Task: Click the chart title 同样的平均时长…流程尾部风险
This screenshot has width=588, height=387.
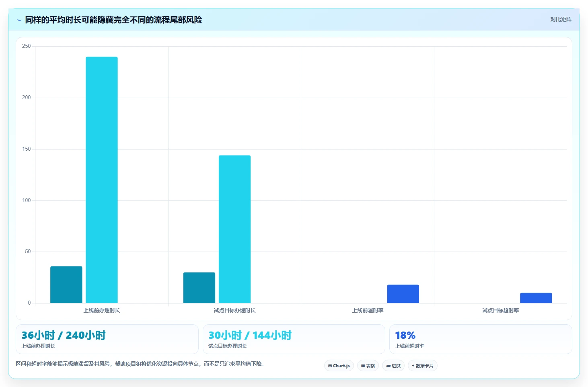Action: pyautogui.click(x=113, y=20)
